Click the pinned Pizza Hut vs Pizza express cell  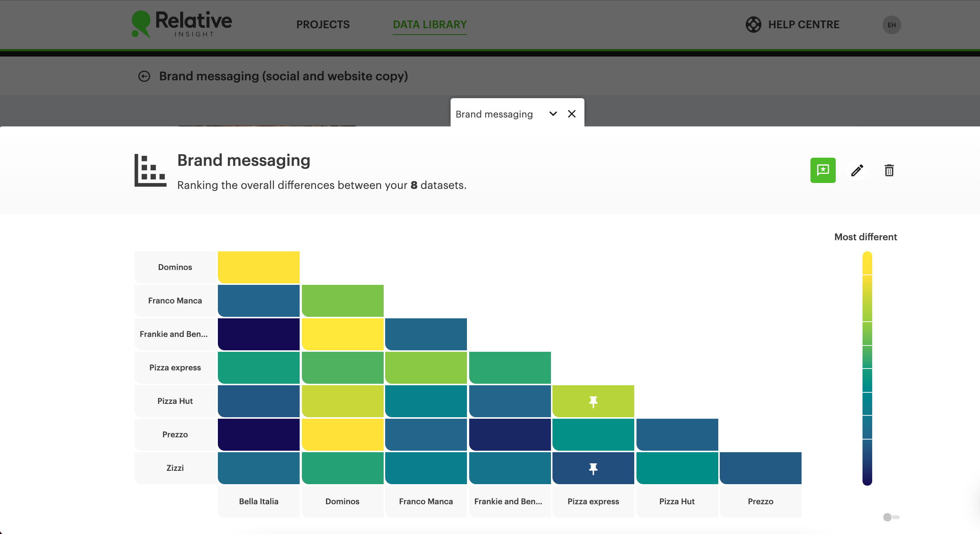[593, 401]
